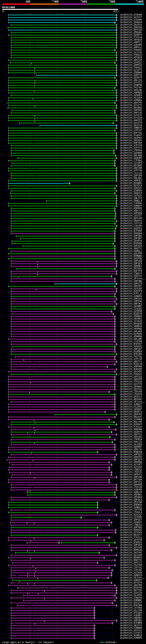Select the query name AV411409
This screenshot has width=146, height=644.
pos(8,8)
